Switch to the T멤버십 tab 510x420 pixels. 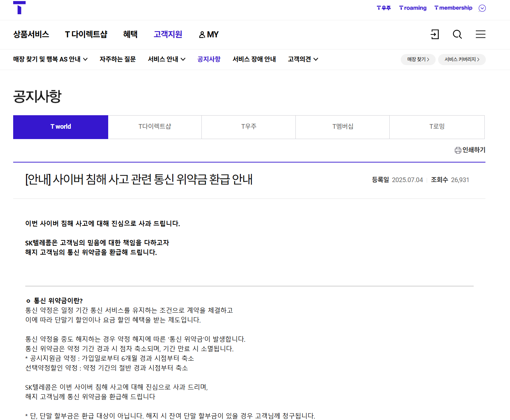[x=343, y=127]
